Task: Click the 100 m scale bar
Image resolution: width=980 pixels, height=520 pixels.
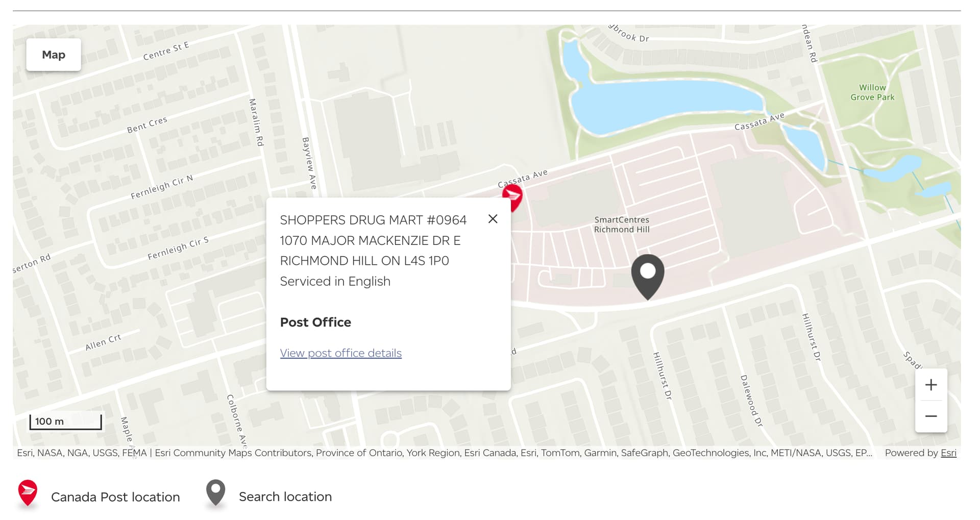Action: tap(65, 422)
